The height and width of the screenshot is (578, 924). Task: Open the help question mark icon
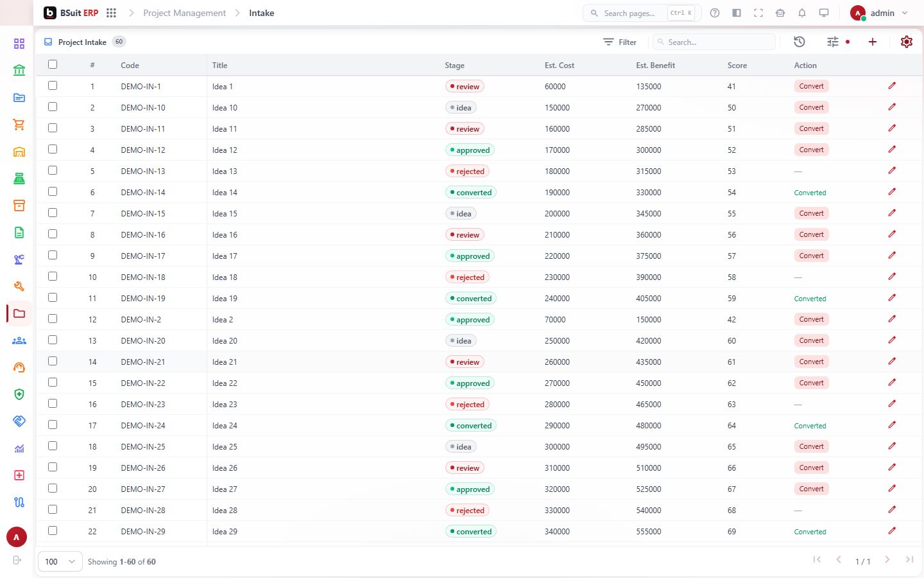coord(715,13)
